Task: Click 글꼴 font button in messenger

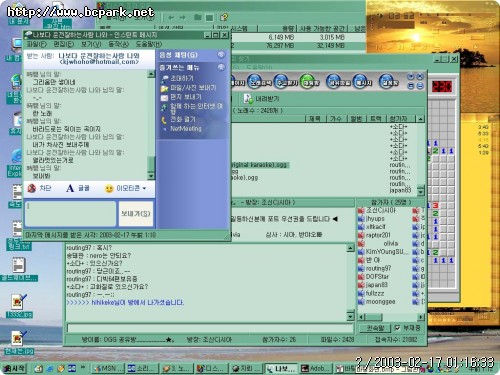Action: coord(78,188)
